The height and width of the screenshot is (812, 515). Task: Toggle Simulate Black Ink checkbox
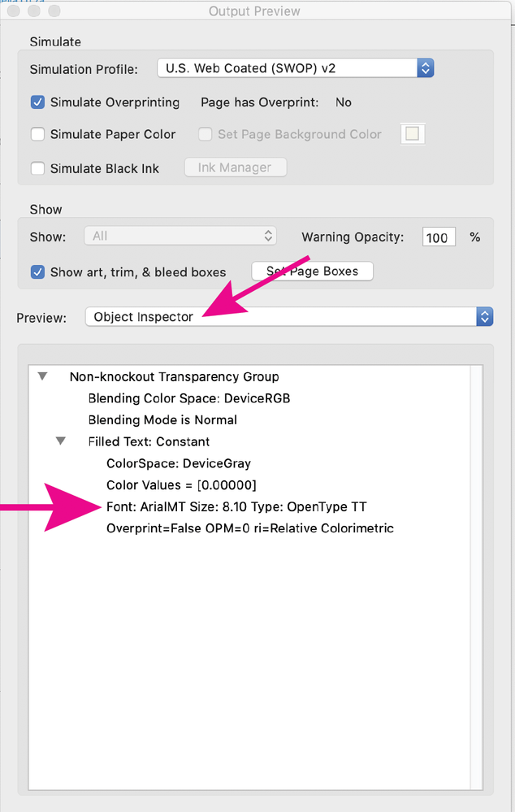(x=37, y=168)
